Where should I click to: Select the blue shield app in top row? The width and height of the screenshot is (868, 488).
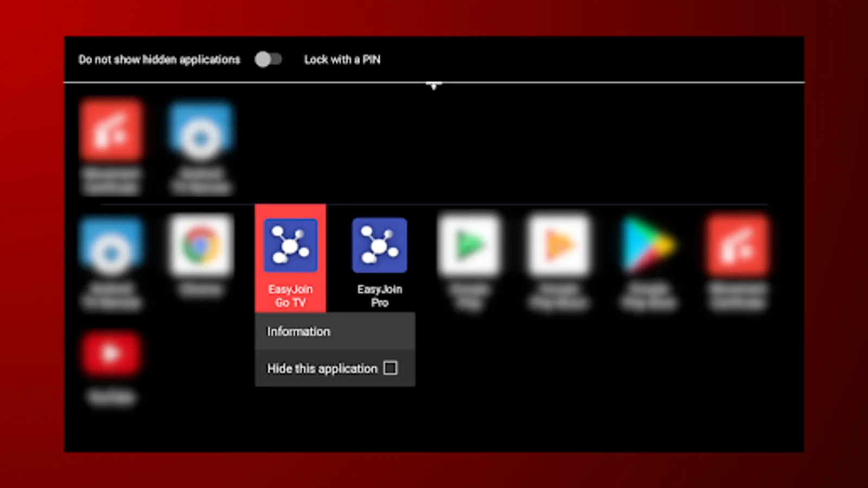coord(200,129)
